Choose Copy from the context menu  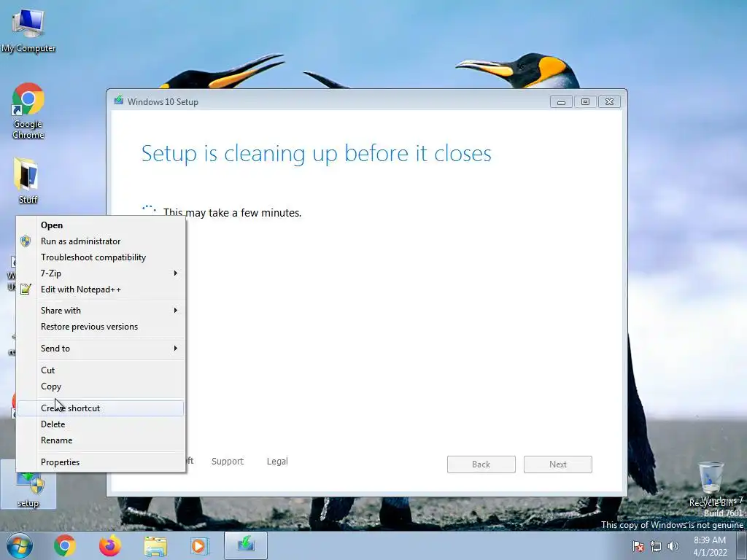pos(100,386)
